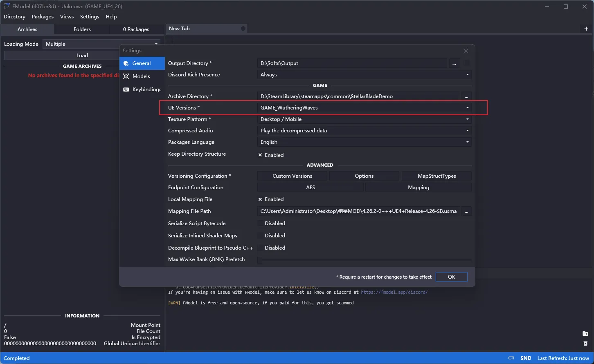The height and width of the screenshot is (364, 594).
Task: Open the Keybindings settings section
Action: [x=146, y=89]
